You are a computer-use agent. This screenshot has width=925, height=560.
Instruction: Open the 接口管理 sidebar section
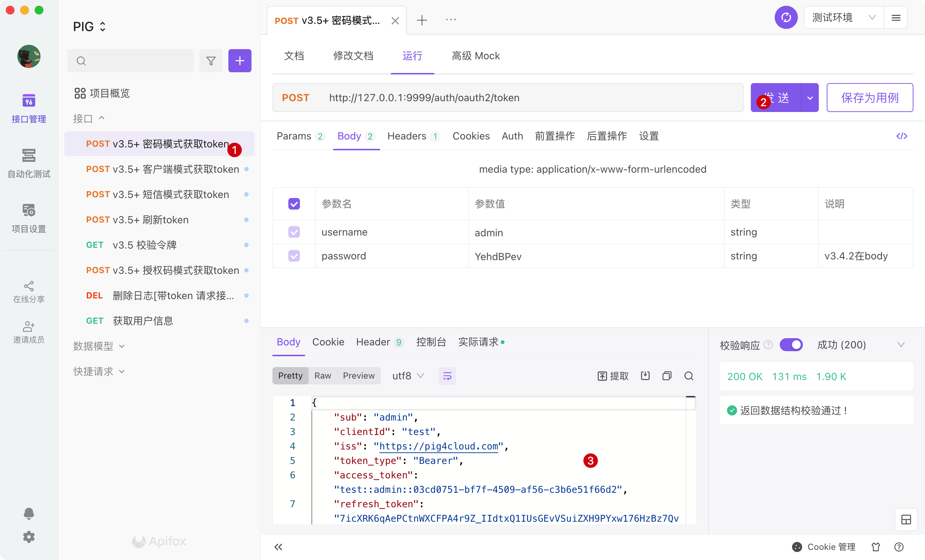coord(29,108)
